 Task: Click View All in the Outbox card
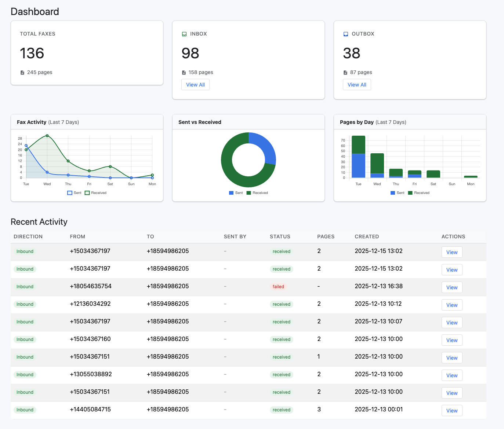[356, 84]
